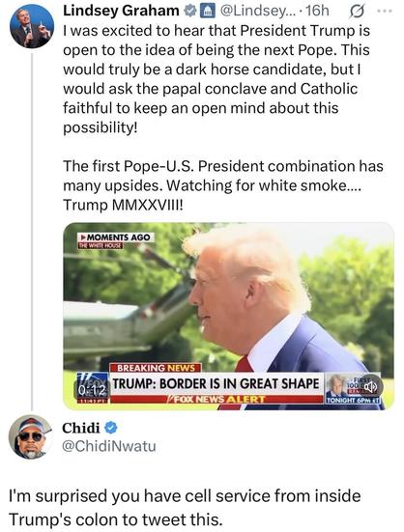Click the Chidi display name
Image resolution: width=404 pixels, height=532 pixels.
point(81,428)
